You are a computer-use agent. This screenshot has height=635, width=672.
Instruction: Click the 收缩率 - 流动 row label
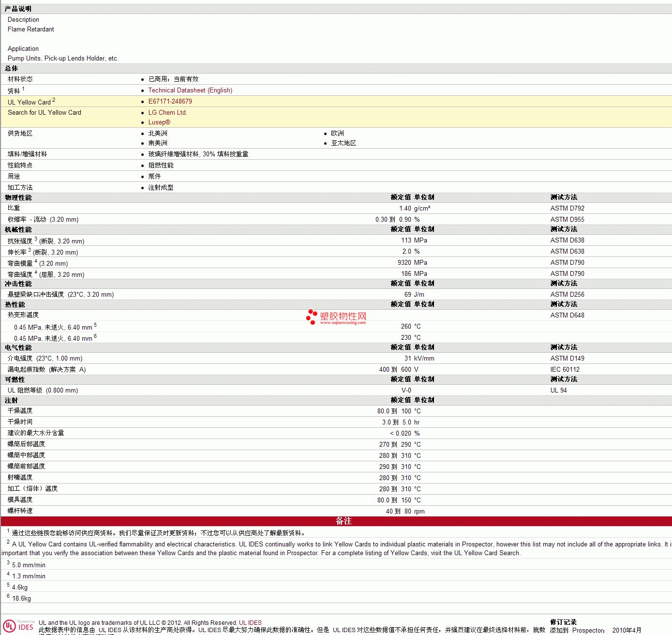pyautogui.click(x=43, y=220)
